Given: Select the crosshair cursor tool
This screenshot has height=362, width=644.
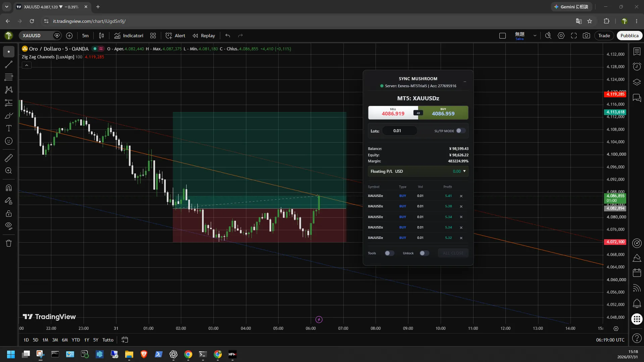Looking at the screenshot, I should 9,52.
